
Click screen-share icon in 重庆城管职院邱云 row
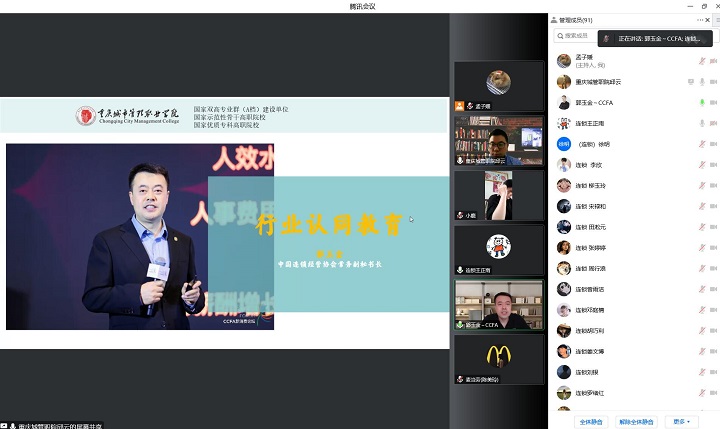691,82
